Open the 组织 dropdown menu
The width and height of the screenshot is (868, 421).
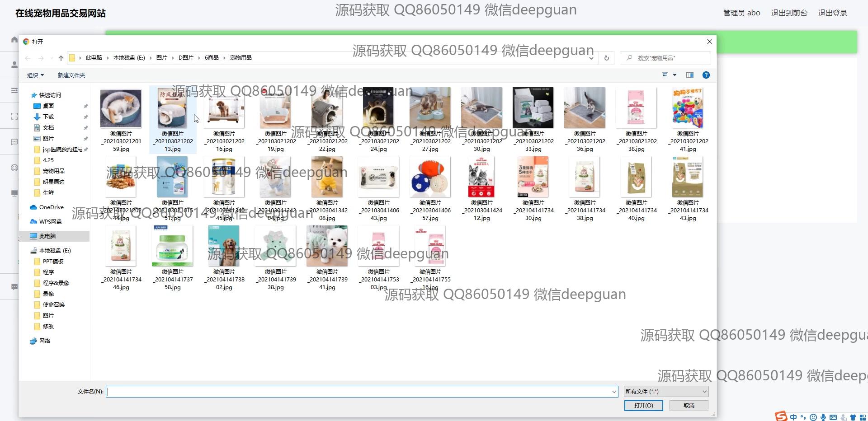pos(35,75)
